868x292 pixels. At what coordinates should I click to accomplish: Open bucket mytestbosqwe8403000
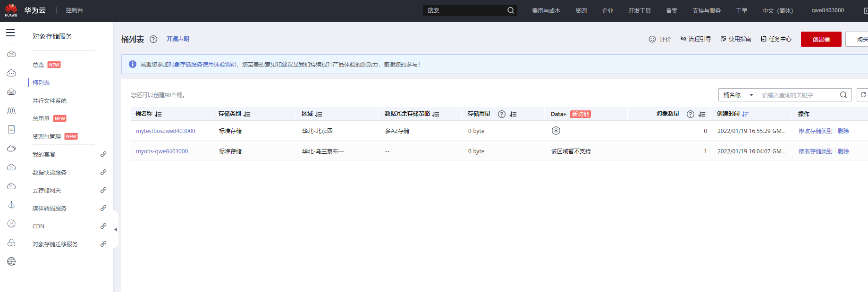[x=166, y=131]
